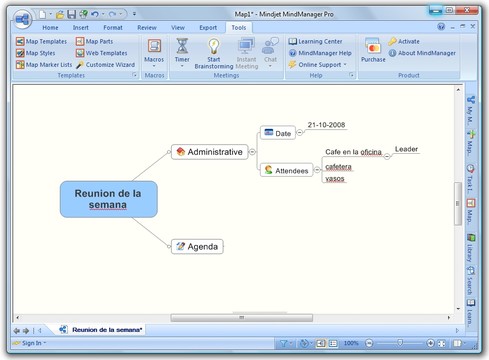Open the Export ribbon tab
Image resolution: width=489 pixels, height=360 pixels.
click(x=208, y=28)
